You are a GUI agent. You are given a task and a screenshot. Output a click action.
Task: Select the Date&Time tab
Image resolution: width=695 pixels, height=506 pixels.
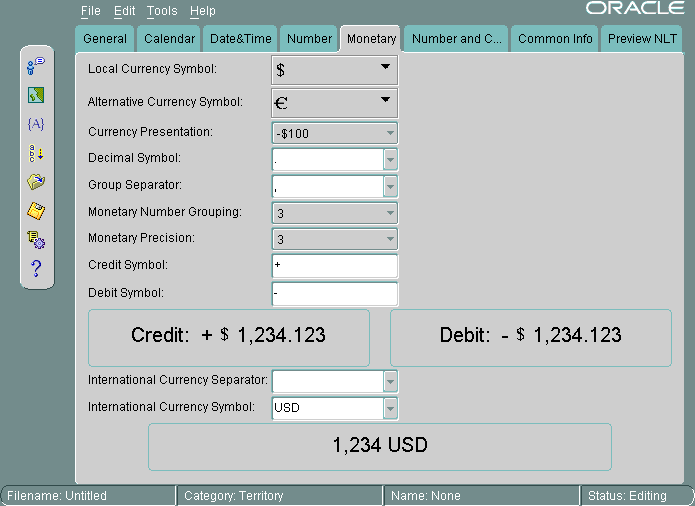click(x=240, y=39)
